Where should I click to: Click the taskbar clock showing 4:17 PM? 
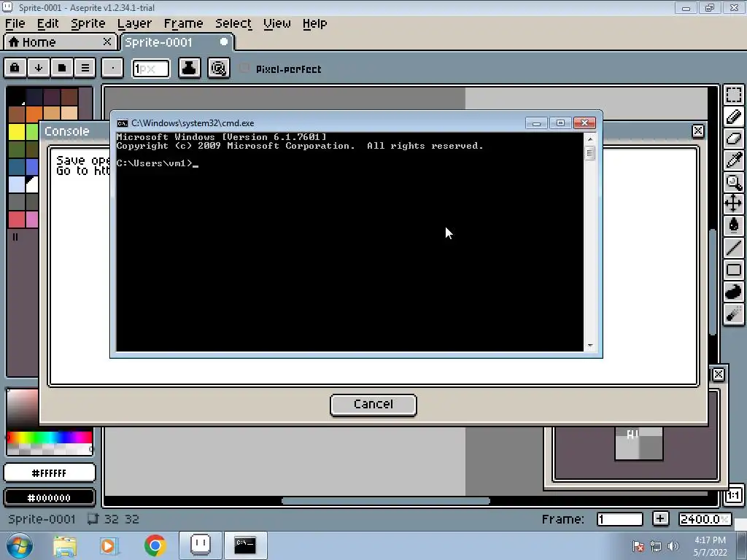[711, 546]
